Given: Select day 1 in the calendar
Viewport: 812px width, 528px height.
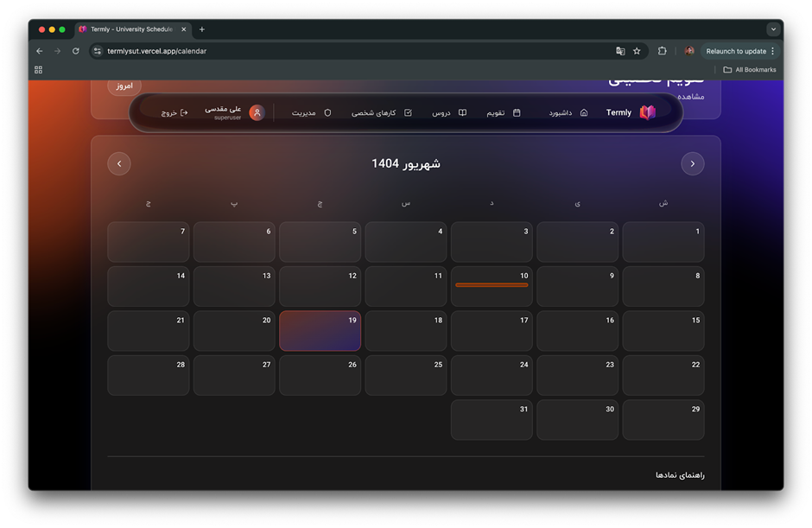Looking at the screenshot, I should point(663,242).
